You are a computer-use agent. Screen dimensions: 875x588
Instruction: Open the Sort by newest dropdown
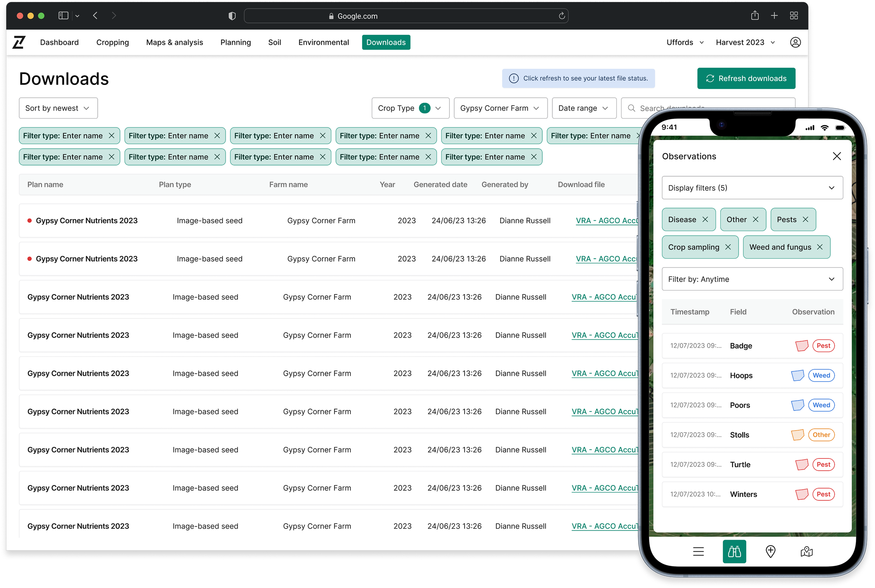point(58,108)
